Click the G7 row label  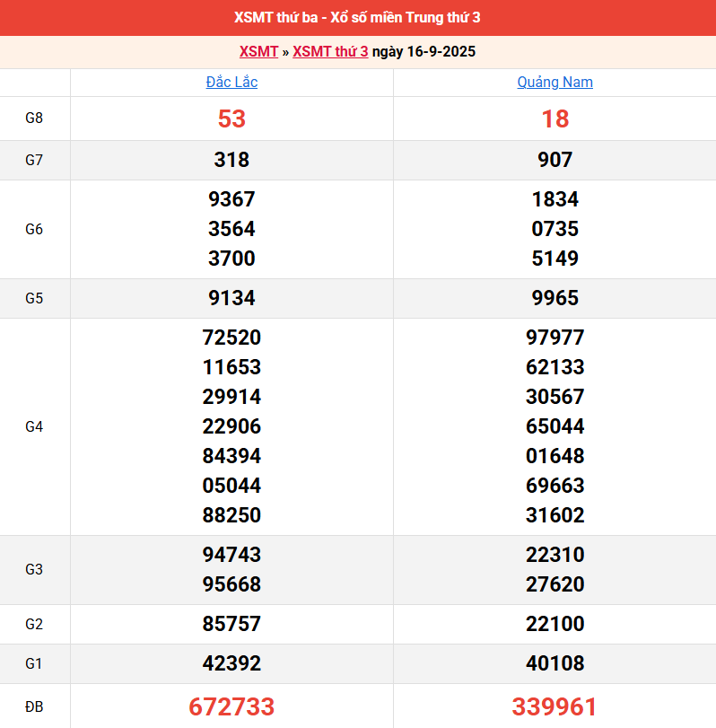(x=34, y=160)
